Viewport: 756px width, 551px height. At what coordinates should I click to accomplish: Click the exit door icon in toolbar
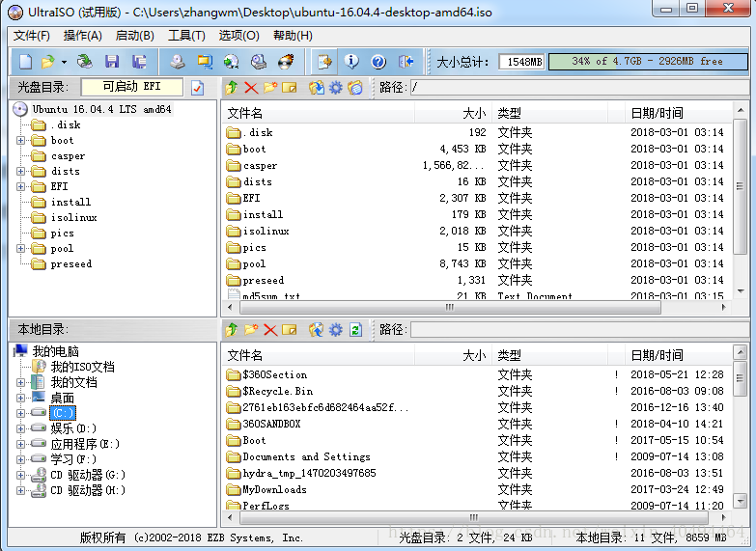(406, 62)
